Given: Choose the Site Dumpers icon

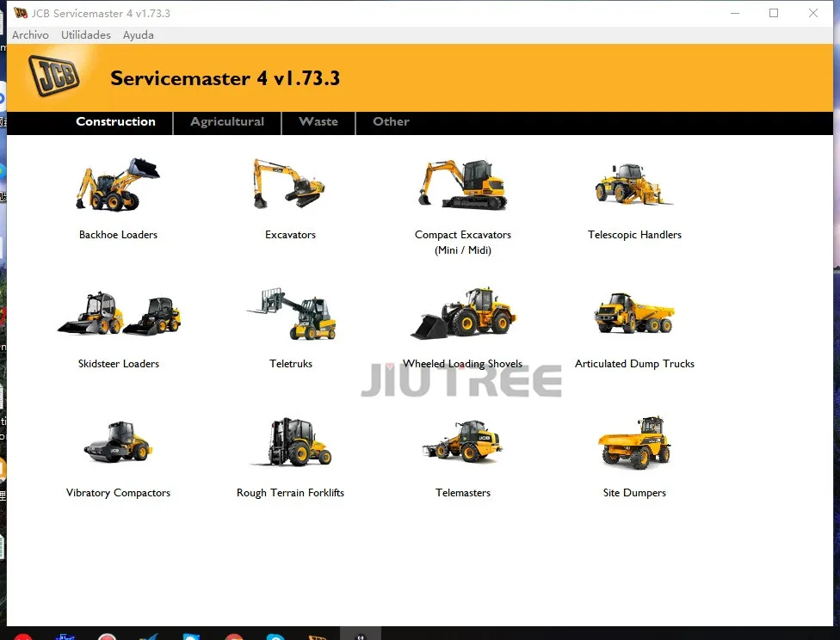Looking at the screenshot, I should click(634, 441).
